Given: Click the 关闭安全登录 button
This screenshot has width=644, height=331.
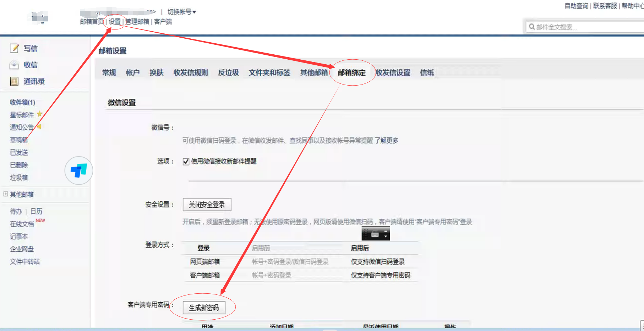Looking at the screenshot, I should click(207, 205).
